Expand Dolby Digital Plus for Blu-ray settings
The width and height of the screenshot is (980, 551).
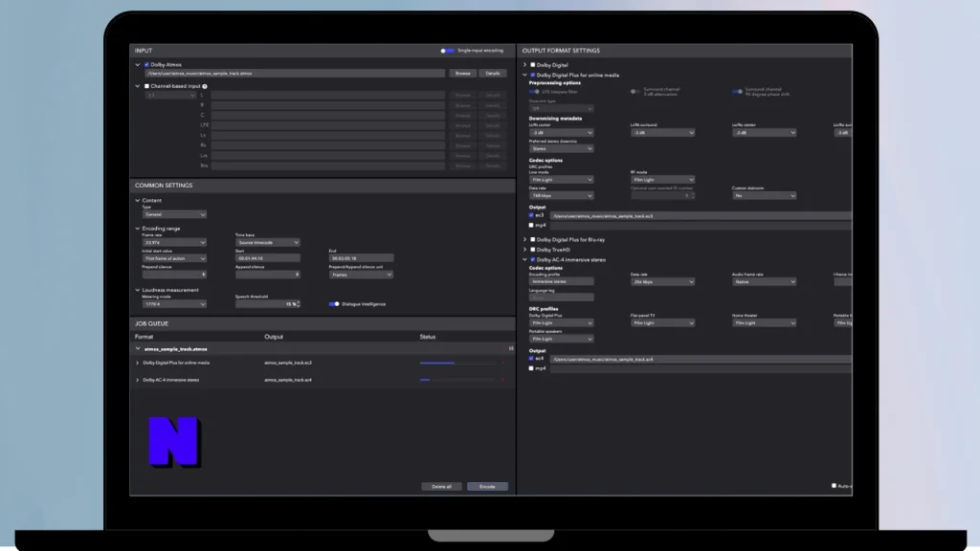click(525, 239)
